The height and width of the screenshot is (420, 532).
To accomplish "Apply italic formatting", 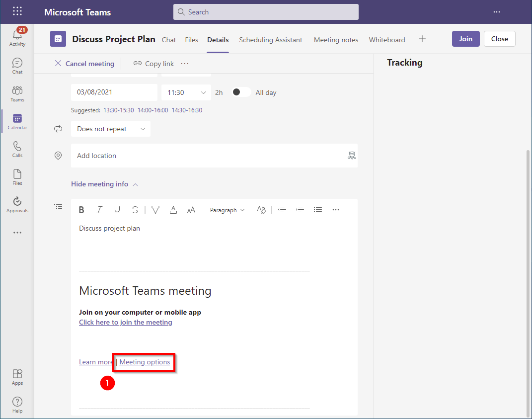I will point(99,210).
